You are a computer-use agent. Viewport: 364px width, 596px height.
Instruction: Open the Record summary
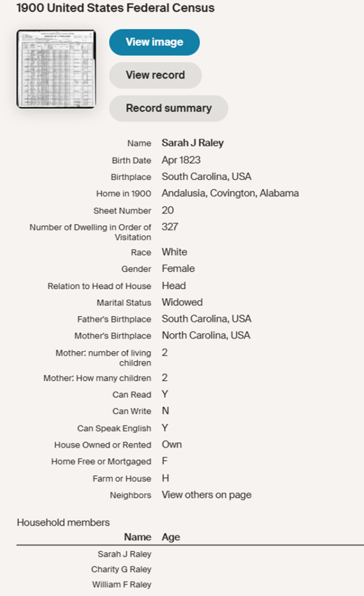pyautogui.click(x=169, y=108)
